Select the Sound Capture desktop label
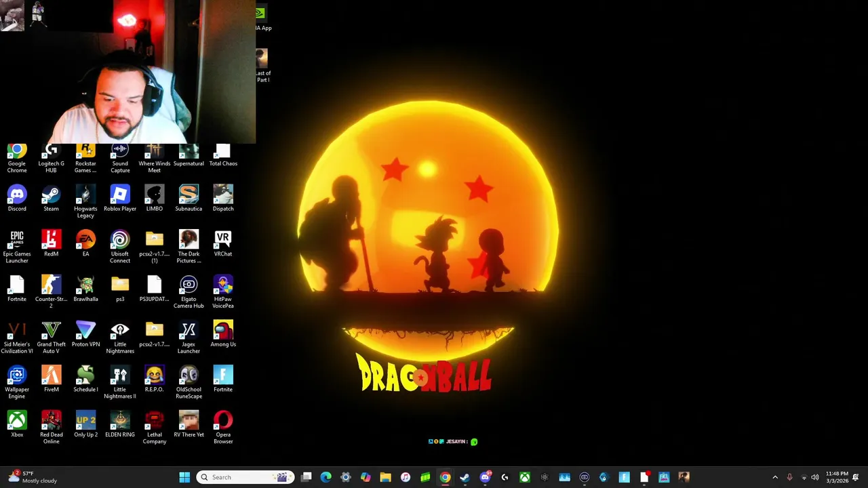This screenshot has height=488, width=868. [120, 167]
